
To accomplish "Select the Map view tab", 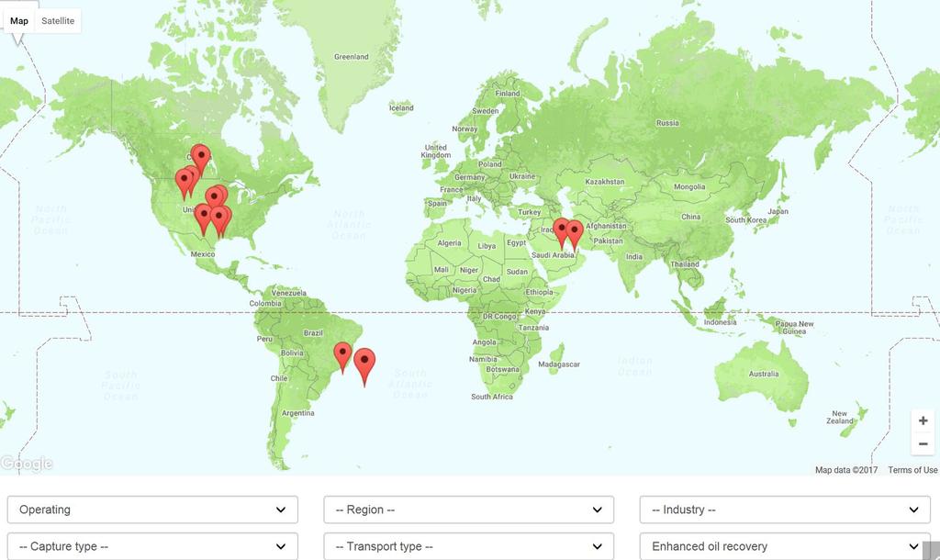I will (19, 21).
